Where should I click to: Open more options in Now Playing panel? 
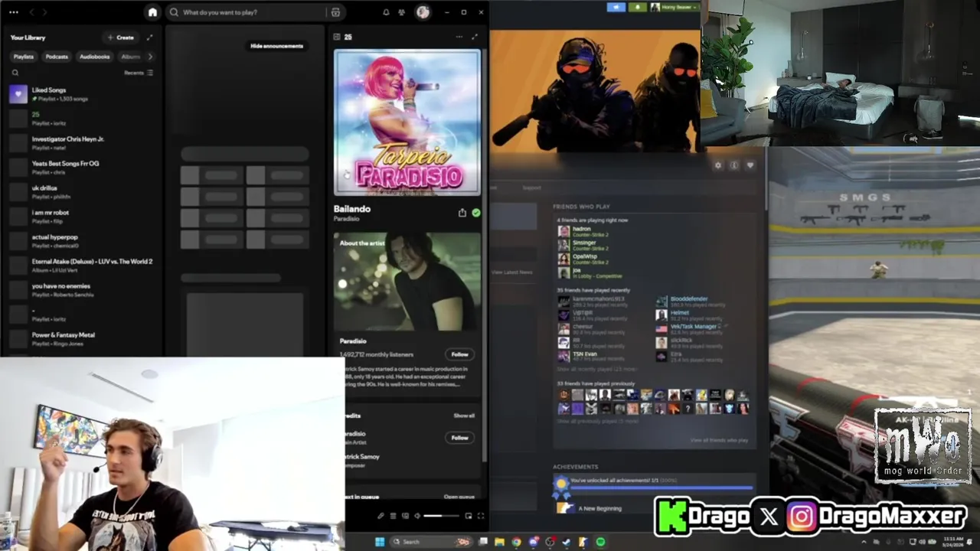click(459, 37)
